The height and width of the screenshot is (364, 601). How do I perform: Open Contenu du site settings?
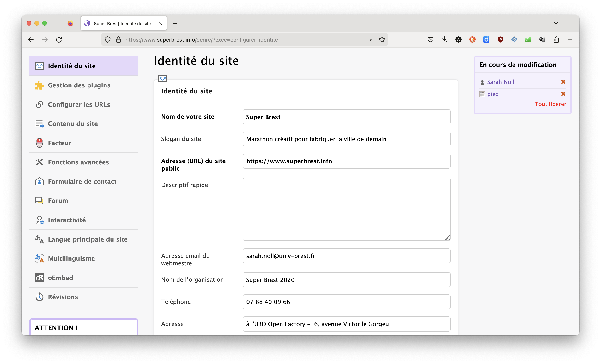coord(83,124)
